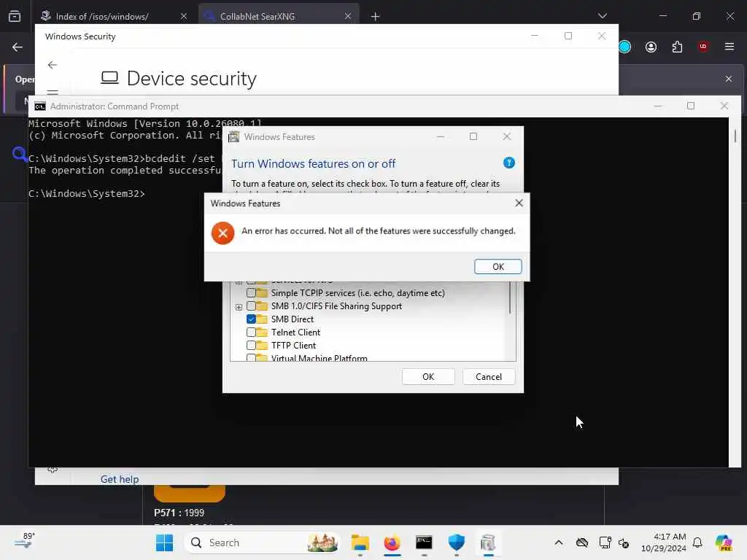Toggle the TFTP Client checkbox
747x560 pixels.
[x=251, y=345]
